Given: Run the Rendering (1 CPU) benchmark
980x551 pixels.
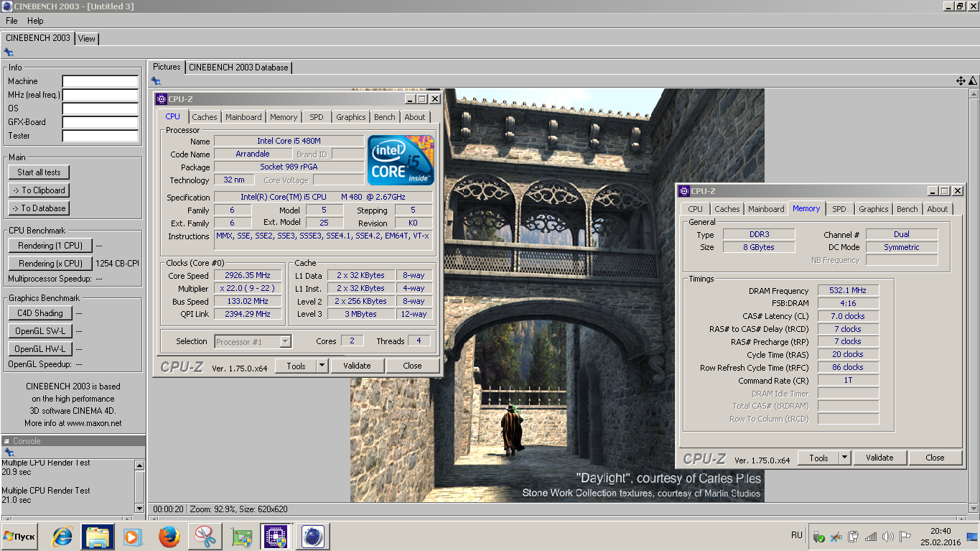Looking at the screenshot, I should coord(50,246).
